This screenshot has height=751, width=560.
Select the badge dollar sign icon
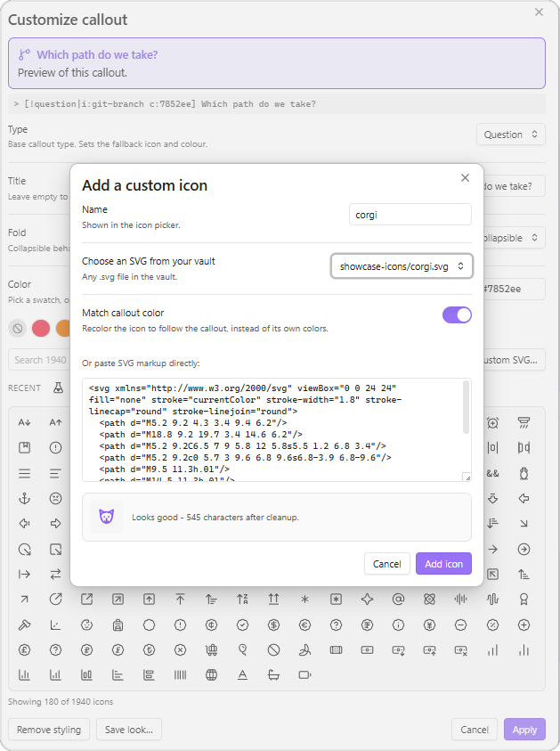point(274,624)
